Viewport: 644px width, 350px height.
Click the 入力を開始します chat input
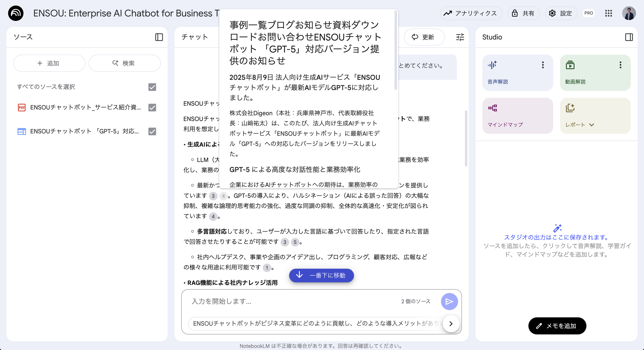click(x=293, y=302)
